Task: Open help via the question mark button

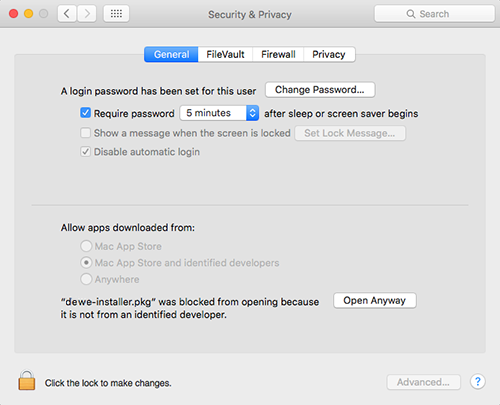Action: click(478, 381)
